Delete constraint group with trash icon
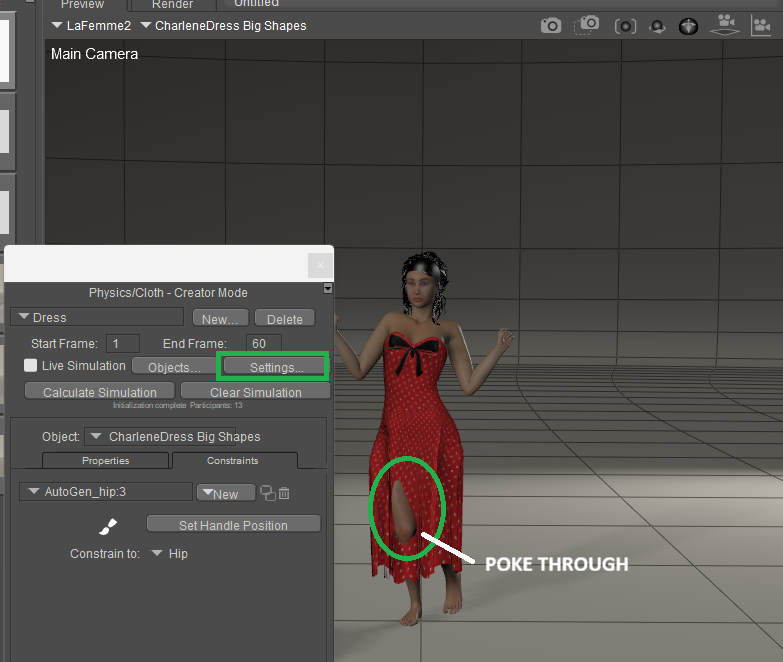Viewport: 783px width, 662px height. click(x=284, y=493)
